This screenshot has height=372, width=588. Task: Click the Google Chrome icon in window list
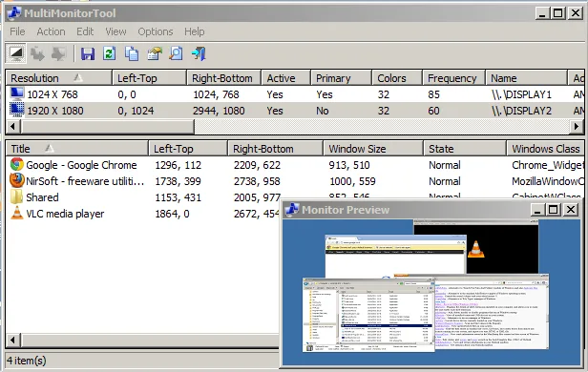[17, 164]
